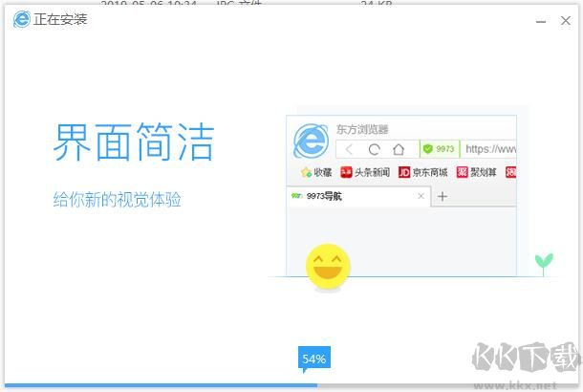Screen dimensions: 583x392
Task: Click the home icon in preview toolbar
Action: point(399,149)
